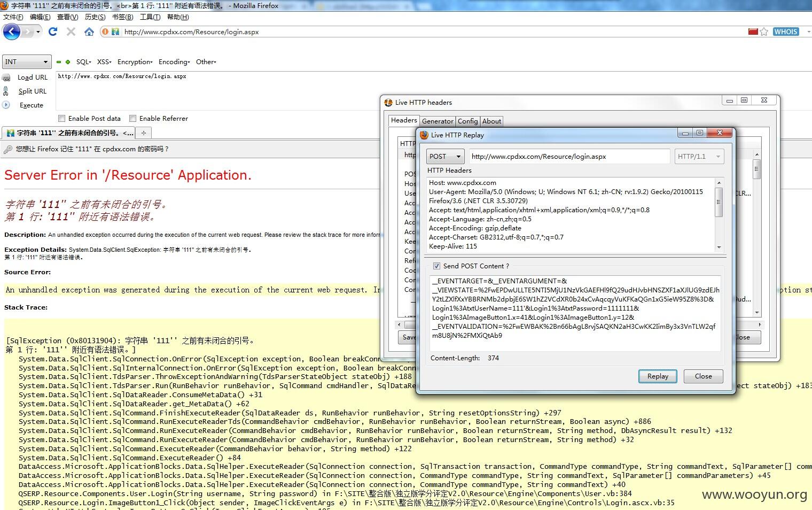Click the Keep-Alive: 115 header line
The image size is (812, 510).
453,246
